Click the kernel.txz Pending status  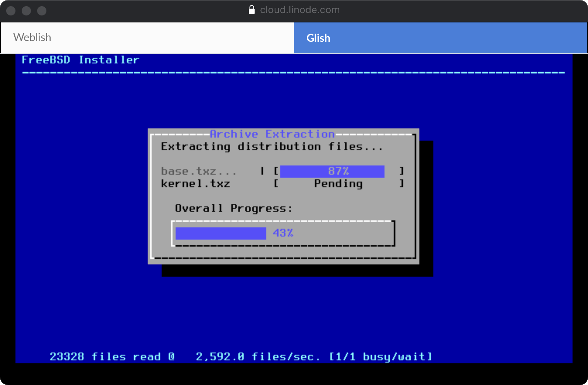tap(338, 184)
